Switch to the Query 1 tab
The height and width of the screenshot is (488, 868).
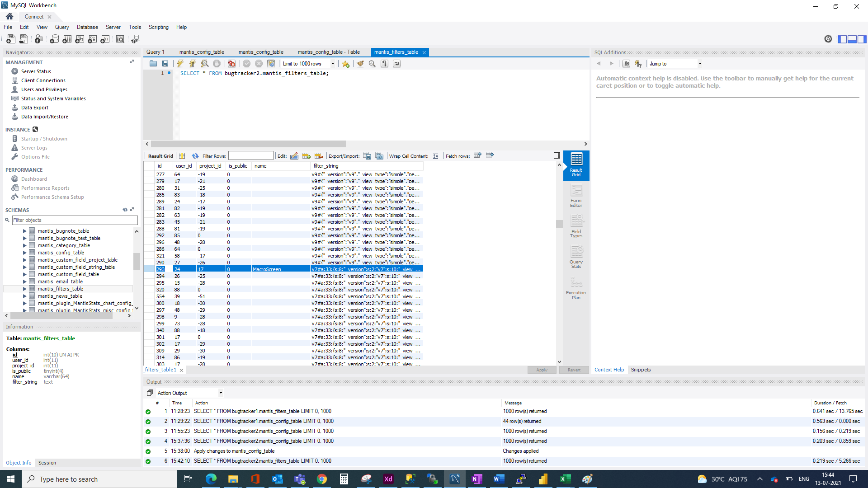click(x=156, y=52)
